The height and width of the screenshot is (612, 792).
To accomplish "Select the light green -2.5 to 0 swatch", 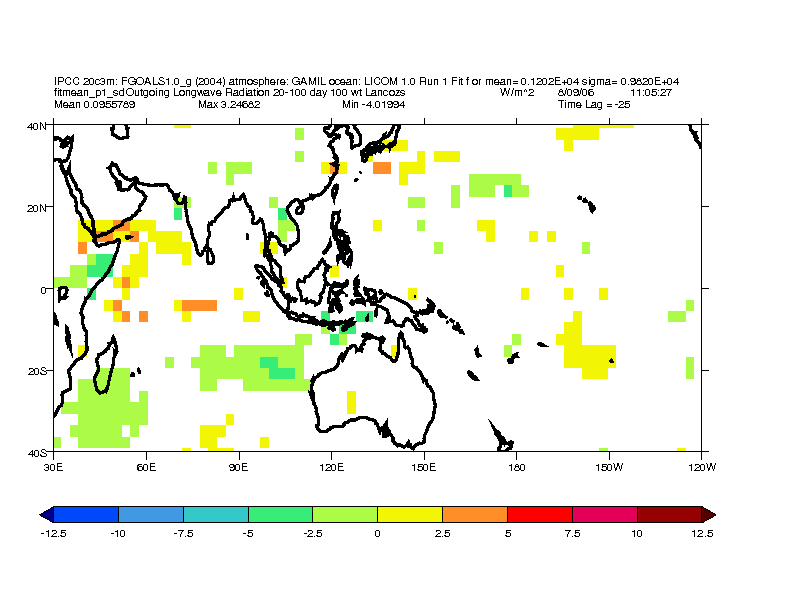I will (345, 514).
